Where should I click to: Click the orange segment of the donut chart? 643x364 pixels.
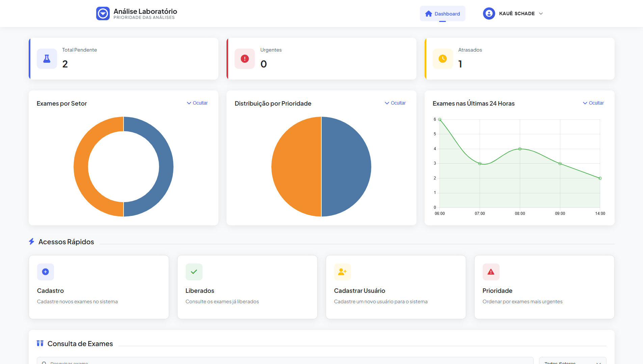click(81, 167)
